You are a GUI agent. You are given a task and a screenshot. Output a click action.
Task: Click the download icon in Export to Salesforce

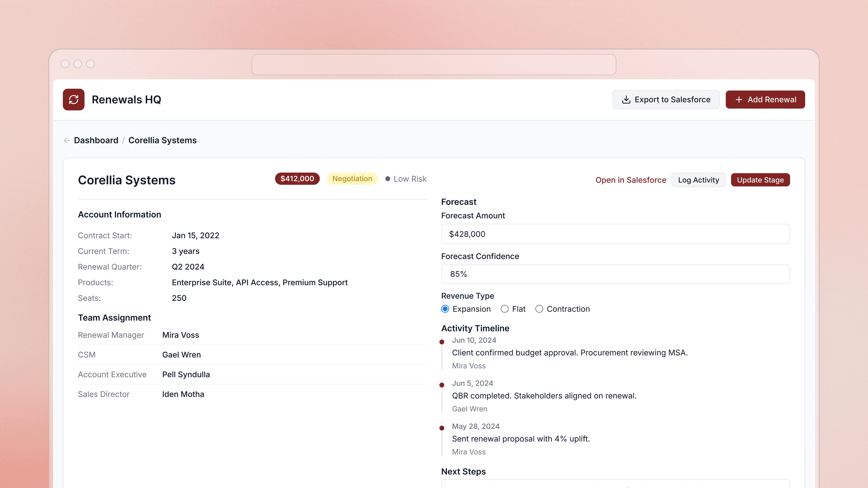(x=626, y=99)
